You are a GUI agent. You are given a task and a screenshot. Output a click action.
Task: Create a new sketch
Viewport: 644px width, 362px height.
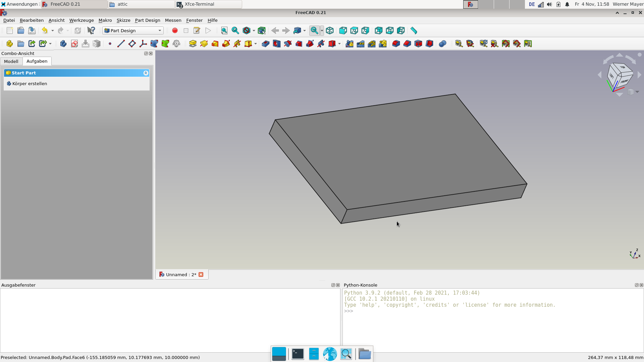74,44
